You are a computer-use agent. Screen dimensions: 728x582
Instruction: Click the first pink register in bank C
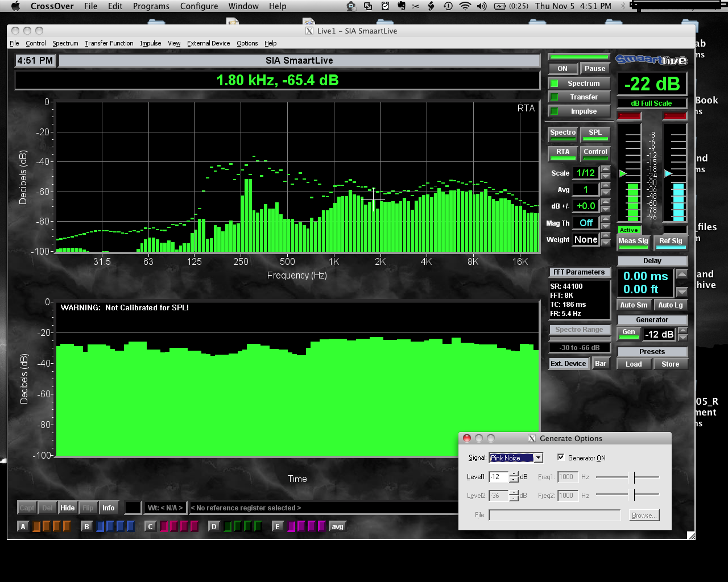pyautogui.click(x=164, y=526)
